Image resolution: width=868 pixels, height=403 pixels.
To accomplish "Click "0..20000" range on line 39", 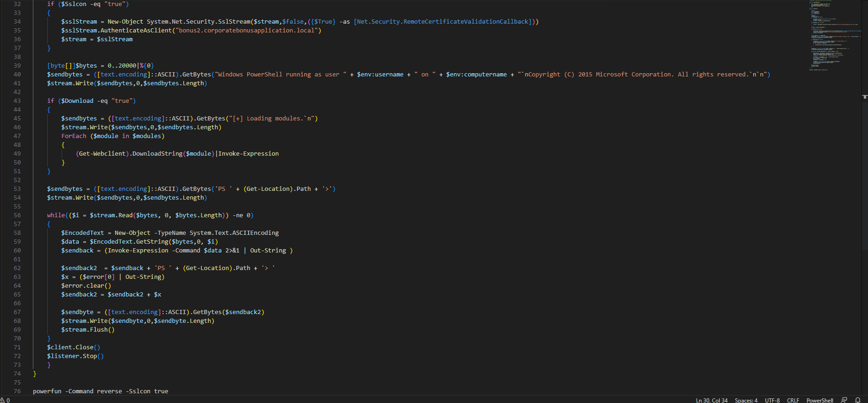I will pyautogui.click(x=122, y=65).
